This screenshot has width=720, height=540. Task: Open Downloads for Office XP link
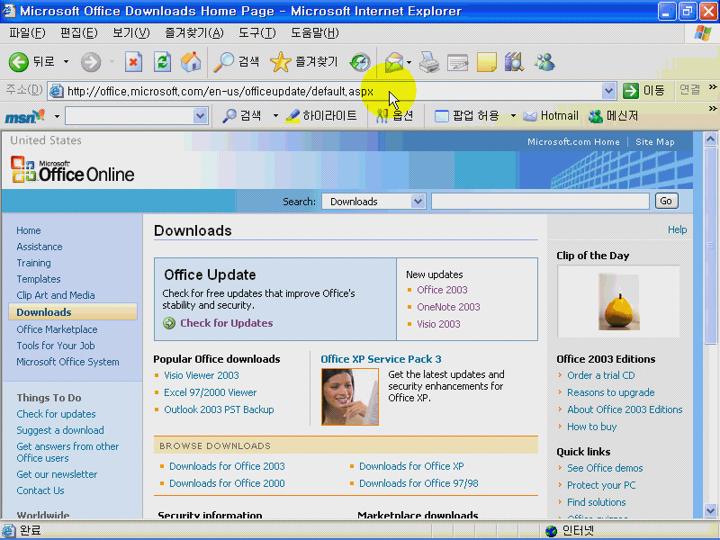[411, 466]
